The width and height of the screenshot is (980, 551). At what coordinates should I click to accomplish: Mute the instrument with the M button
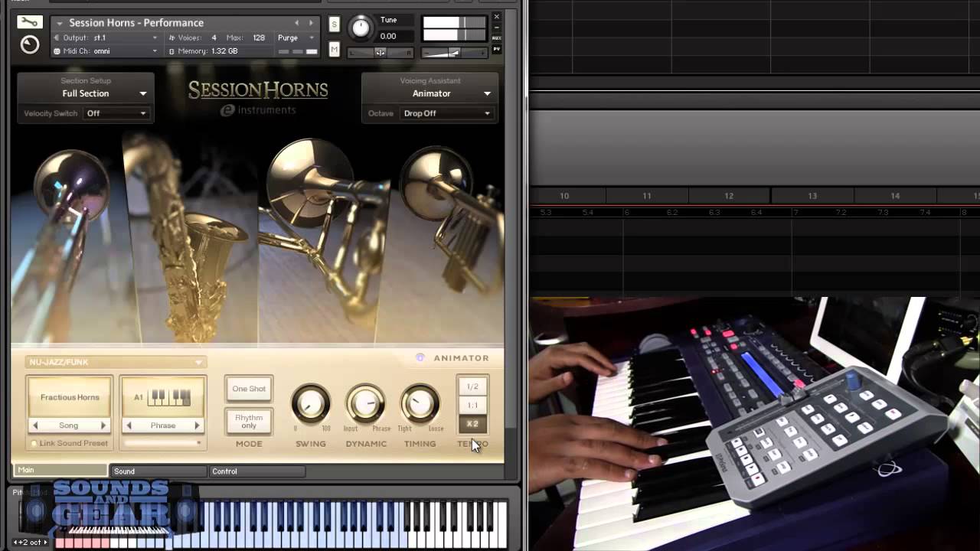pos(334,50)
